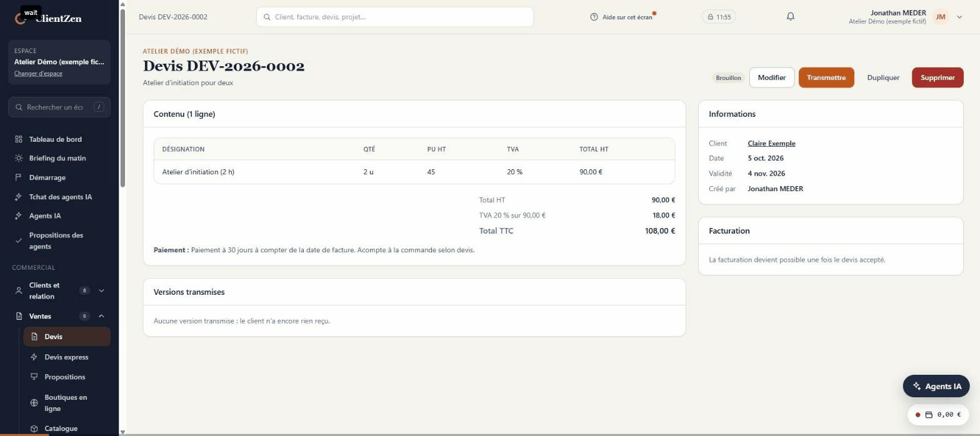The width and height of the screenshot is (980, 436).
Task: Collapse the Ventes submenu chevron
Action: pos(101,316)
